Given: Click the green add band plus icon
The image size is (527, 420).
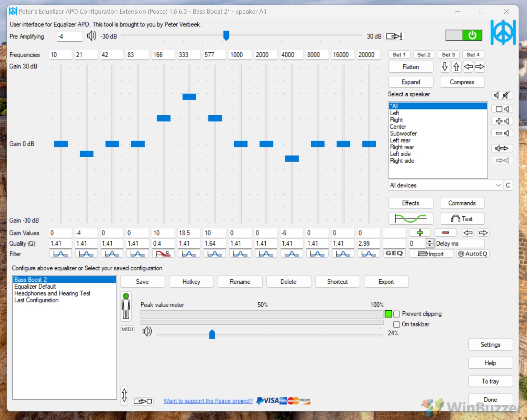Looking at the screenshot, I should tap(420, 233).
